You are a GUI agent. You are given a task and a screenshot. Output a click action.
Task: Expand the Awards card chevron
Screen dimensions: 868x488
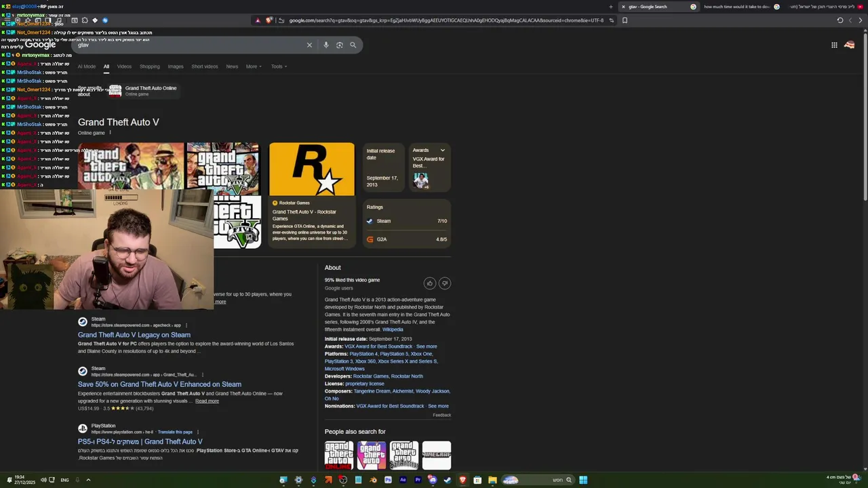[442, 150]
